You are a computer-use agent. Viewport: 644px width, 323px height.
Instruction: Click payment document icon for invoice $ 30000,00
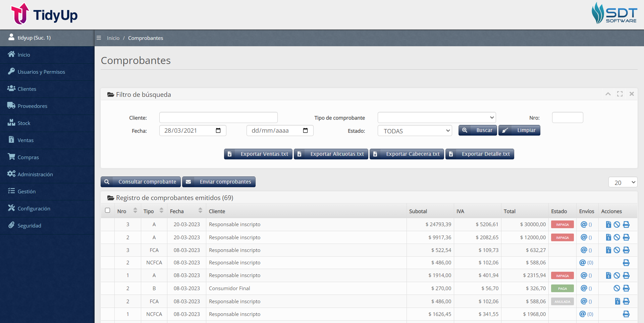[608, 224]
